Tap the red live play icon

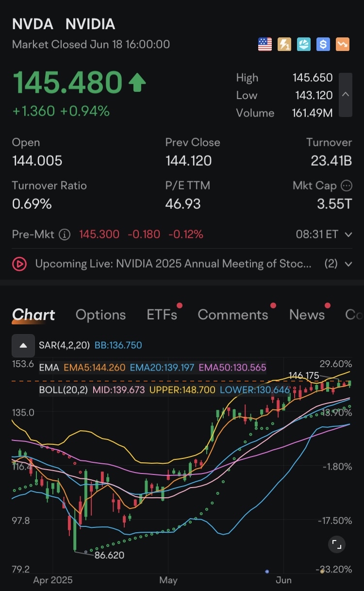tap(19, 264)
